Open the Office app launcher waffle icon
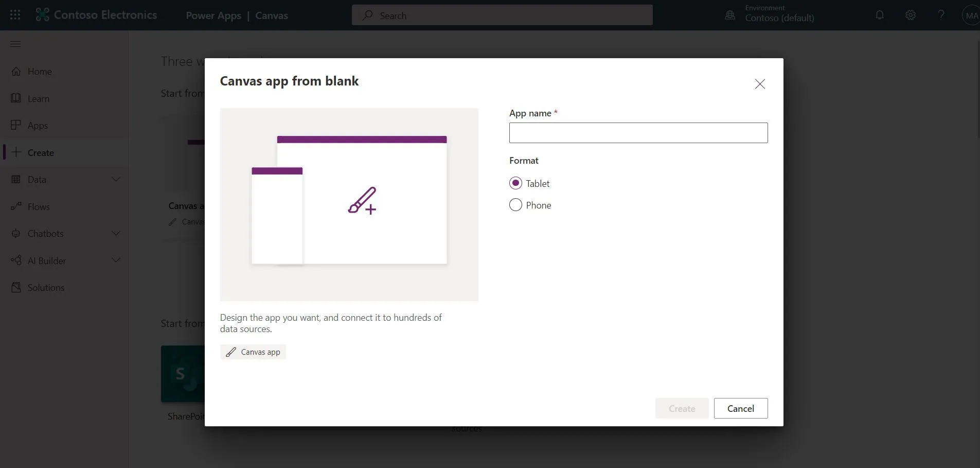This screenshot has height=468, width=980. pyautogui.click(x=15, y=15)
